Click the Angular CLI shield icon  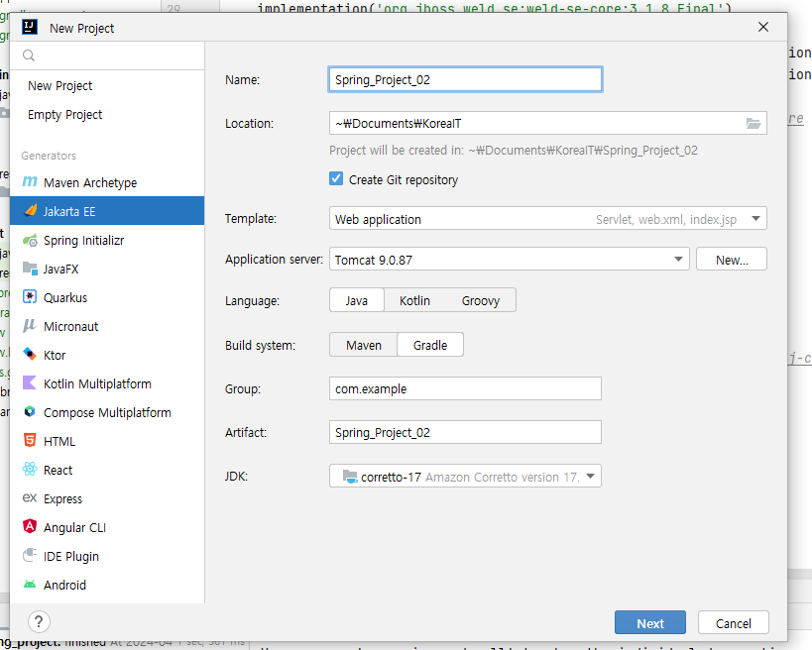pos(30,526)
